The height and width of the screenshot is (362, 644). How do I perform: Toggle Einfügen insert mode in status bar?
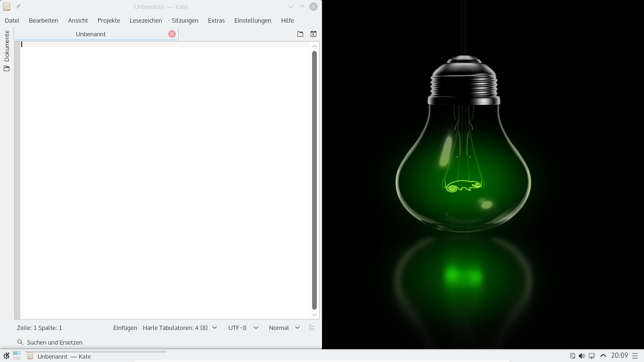[125, 328]
